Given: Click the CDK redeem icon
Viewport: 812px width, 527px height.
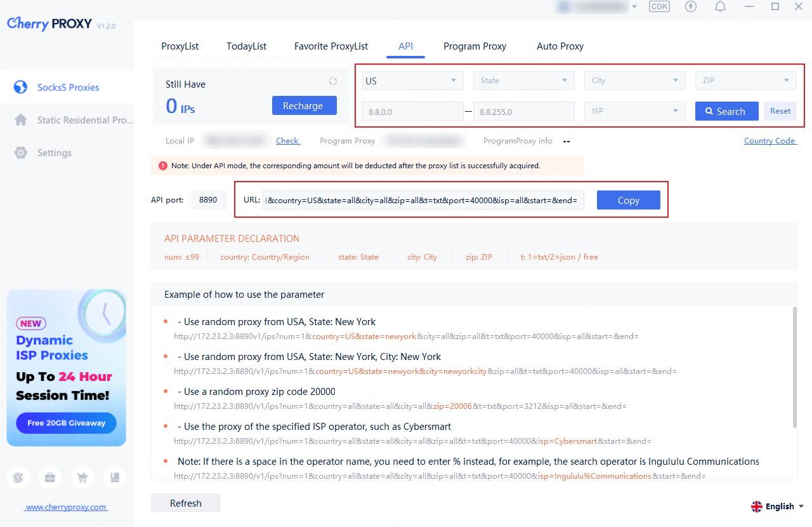Looking at the screenshot, I should coord(660,6).
